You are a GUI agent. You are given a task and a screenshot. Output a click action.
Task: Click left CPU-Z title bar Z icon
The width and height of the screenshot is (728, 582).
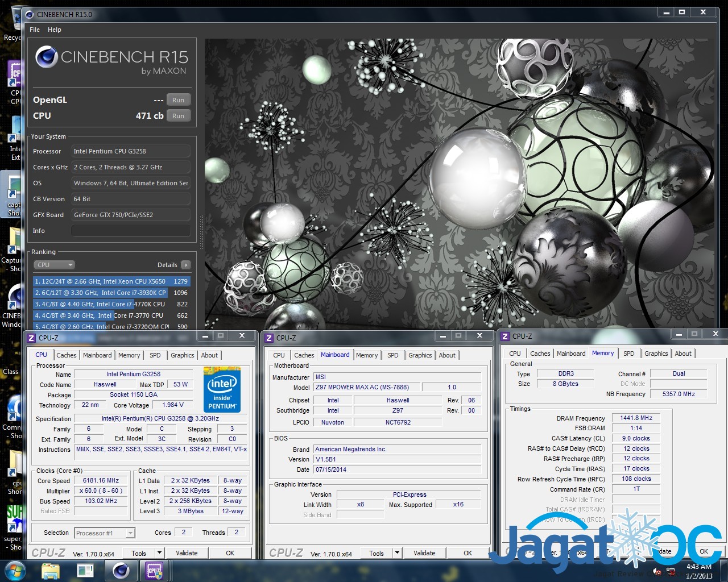point(32,338)
